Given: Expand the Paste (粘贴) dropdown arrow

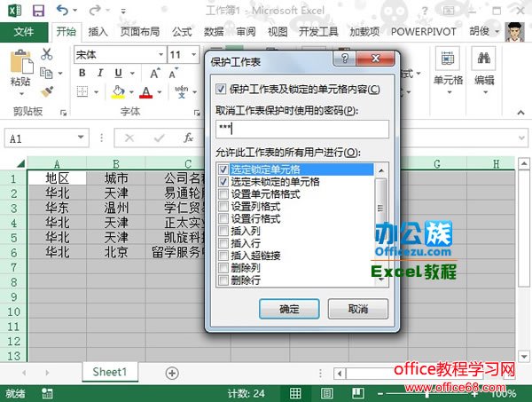Looking at the screenshot, I should 21,94.
